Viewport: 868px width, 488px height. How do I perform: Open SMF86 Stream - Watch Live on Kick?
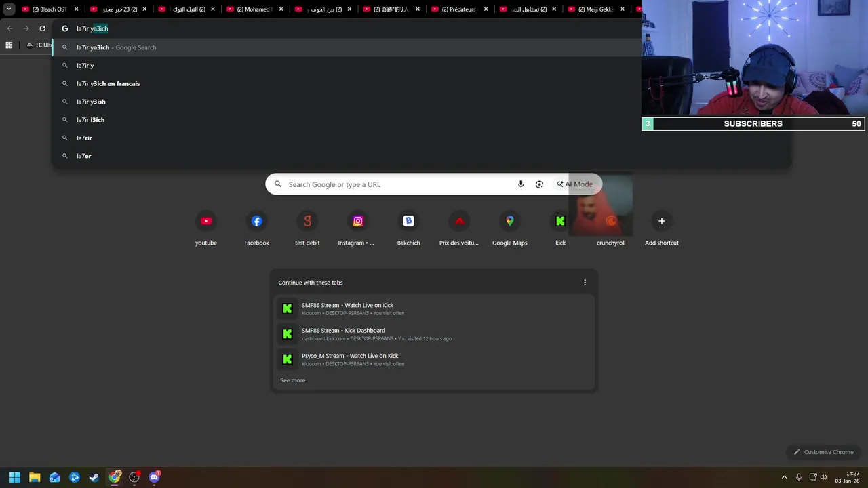coord(434,309)
